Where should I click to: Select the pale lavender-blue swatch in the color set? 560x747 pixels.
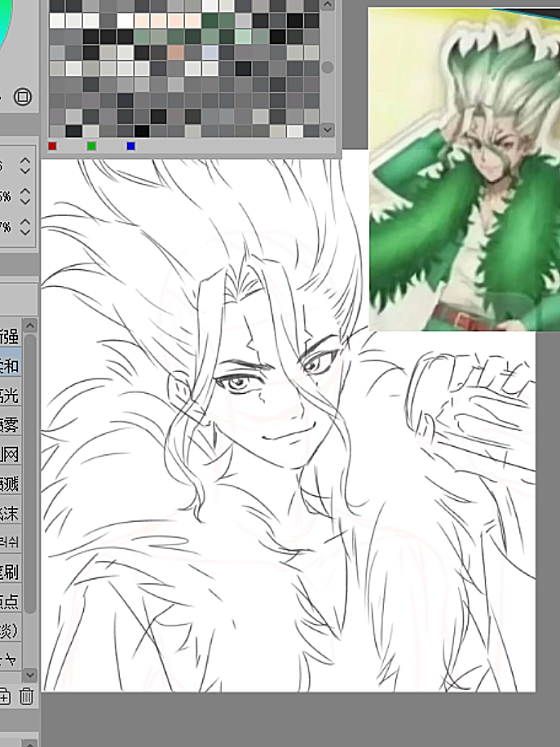pyautogui.click(x=210, y=52)
